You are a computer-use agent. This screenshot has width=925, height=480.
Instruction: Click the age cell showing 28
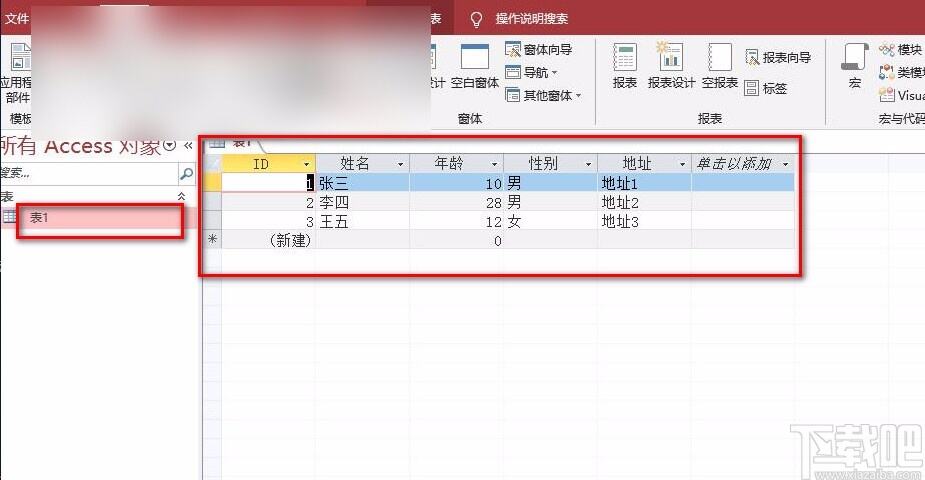(x=456, y=202)
